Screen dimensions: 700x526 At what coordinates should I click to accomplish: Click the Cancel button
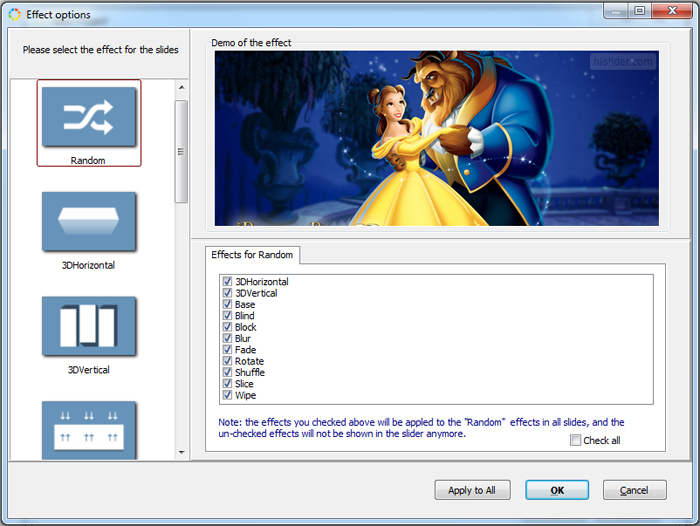[634, 490]
